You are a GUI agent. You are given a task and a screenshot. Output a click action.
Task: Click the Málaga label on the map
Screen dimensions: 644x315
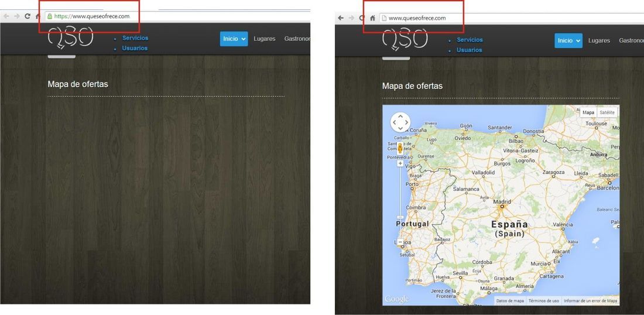[x=488, y=290]
